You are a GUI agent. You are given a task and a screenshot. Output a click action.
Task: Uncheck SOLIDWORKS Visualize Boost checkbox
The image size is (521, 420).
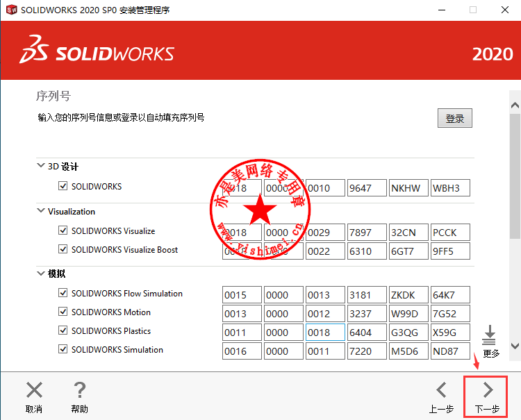click(x=63, y=249)
